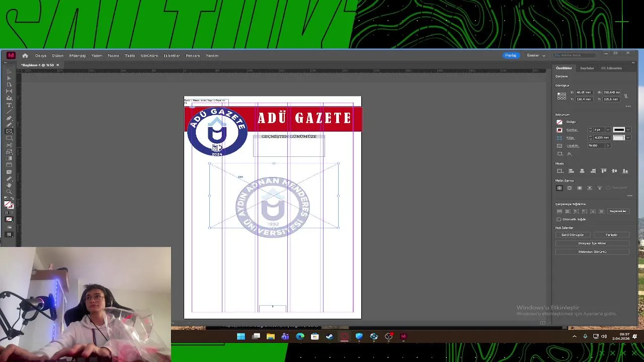
Task: Select the Rectangle Frame tool
Action: tap(9, 131)
